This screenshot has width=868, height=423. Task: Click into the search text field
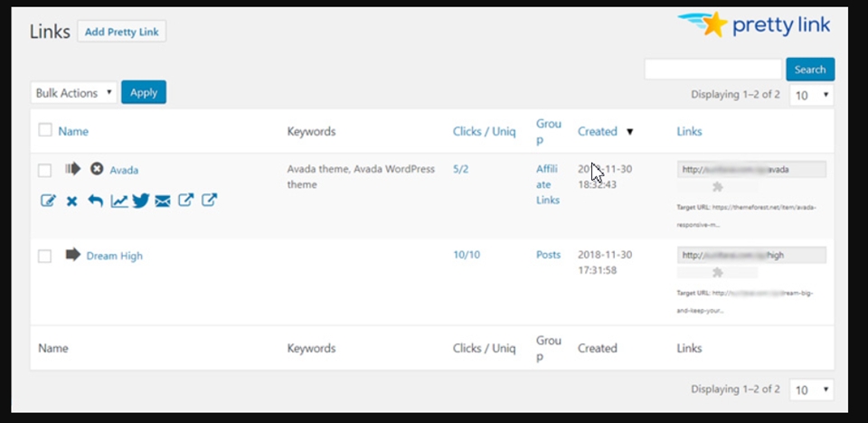pyautogui.click(x=712, y=70)
